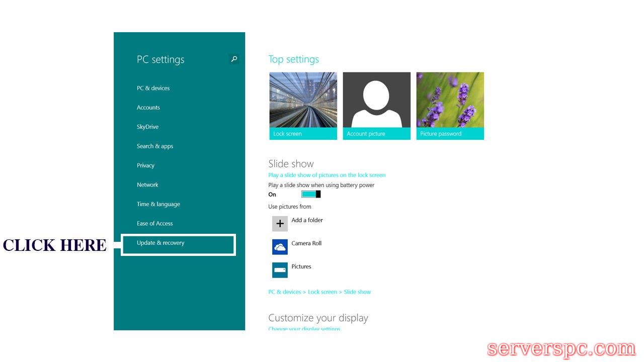Select the Pictures drive icon

[x=280, y=270]
